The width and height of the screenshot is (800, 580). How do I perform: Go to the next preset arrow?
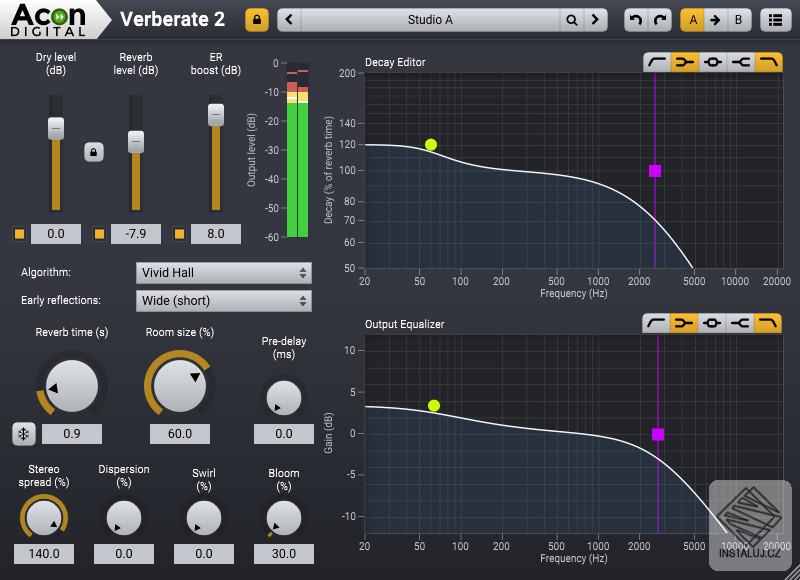click(x=595, y=20)
